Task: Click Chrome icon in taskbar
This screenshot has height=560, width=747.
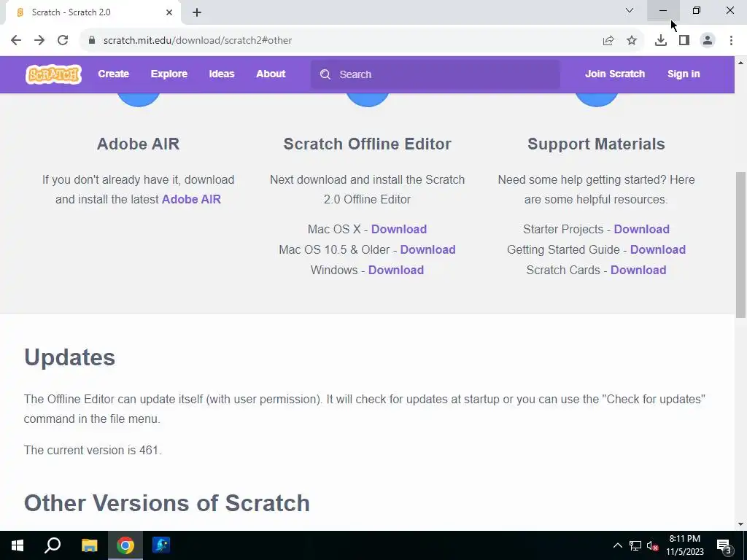Action: tap(125, 545)
